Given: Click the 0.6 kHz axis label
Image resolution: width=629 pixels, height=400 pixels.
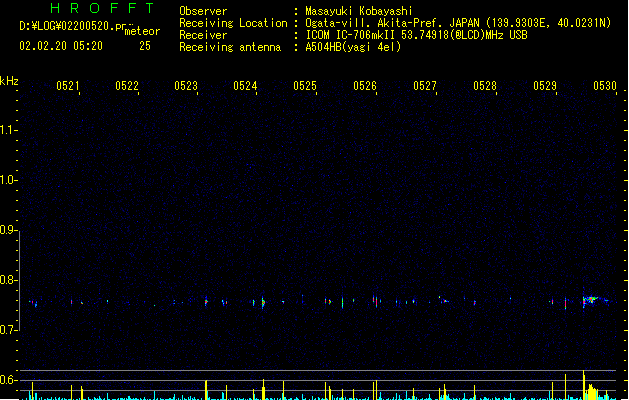Looking at the screenshot, I should coord(7,380).
